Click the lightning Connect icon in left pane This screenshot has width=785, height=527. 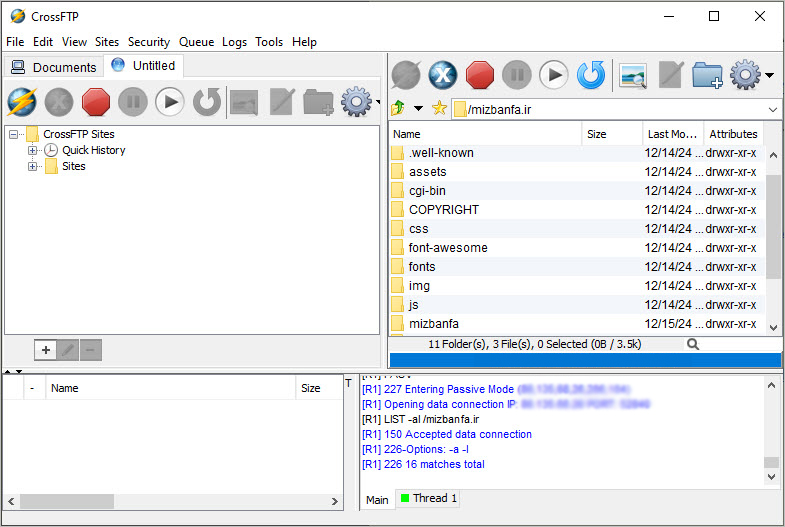click(x=22, y=102)
